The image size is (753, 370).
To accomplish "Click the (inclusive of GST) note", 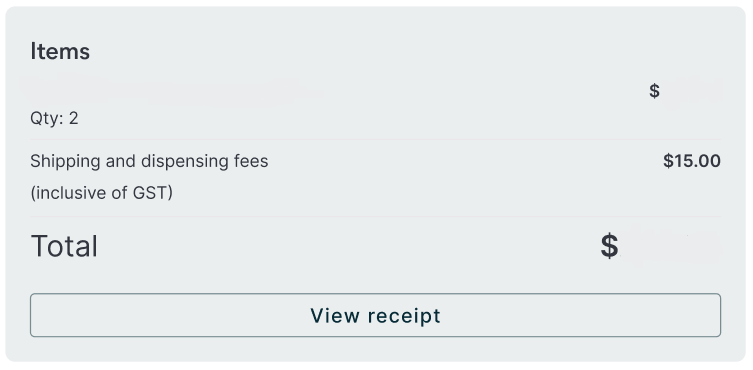I will pos(101,193).
